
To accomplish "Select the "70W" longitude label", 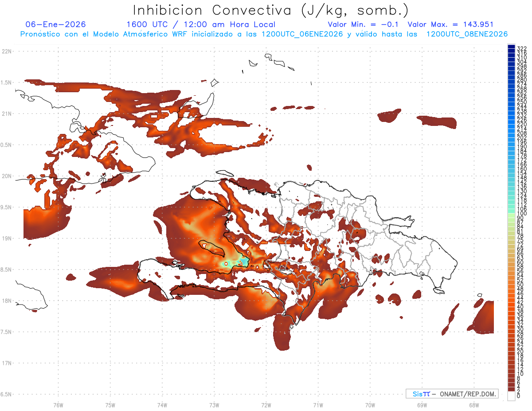I will [370, 405].
